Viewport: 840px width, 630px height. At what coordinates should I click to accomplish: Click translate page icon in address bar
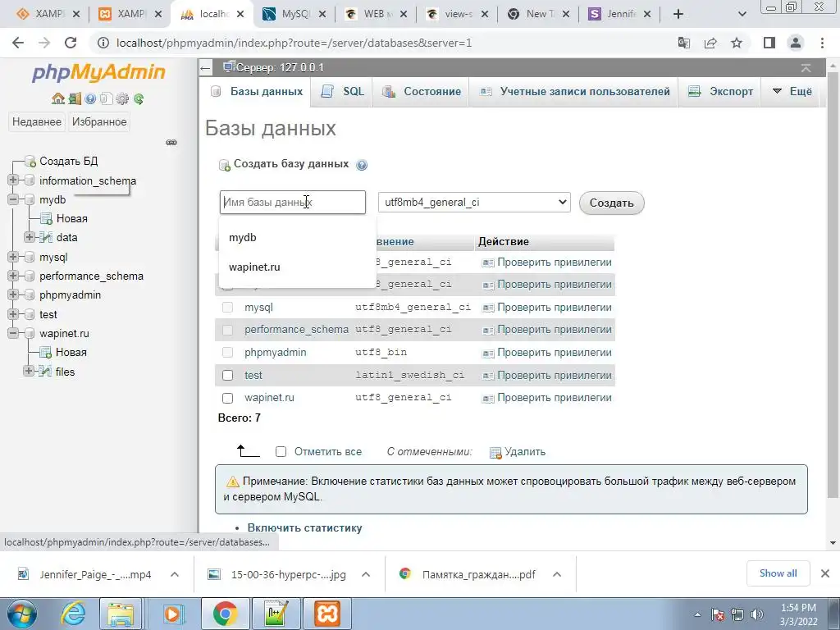[684, 43]
